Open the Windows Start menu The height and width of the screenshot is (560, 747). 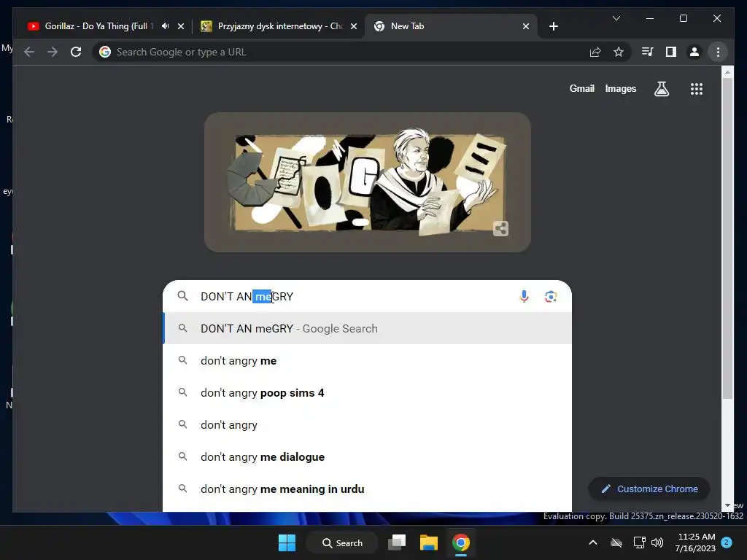tap(287, 542)
